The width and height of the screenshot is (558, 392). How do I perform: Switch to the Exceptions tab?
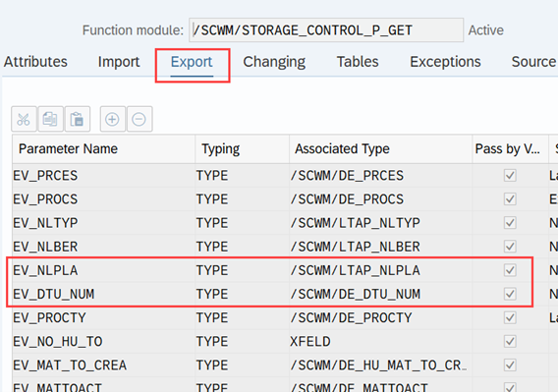click(445, 62)
